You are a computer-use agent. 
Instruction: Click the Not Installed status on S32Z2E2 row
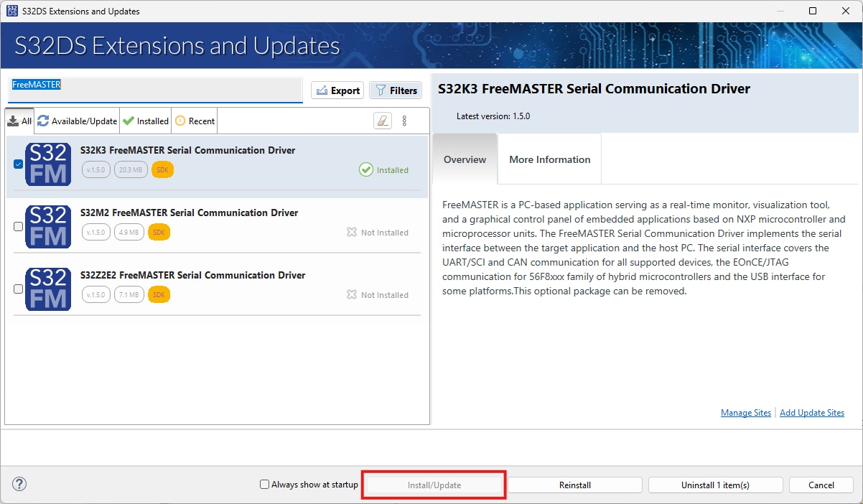378,295
